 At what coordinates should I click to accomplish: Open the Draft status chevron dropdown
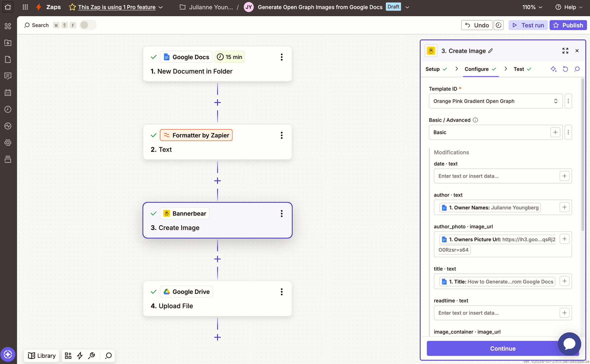click(407, 7)
